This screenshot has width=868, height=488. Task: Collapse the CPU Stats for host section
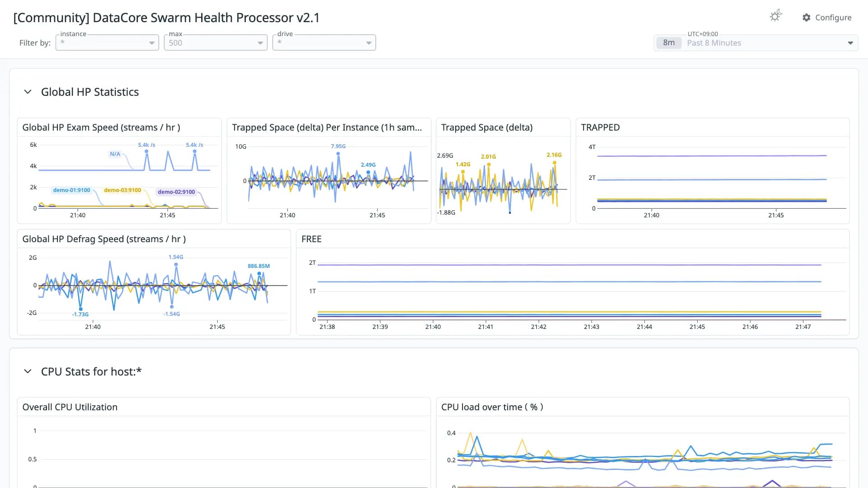click(x=28, y=371)
